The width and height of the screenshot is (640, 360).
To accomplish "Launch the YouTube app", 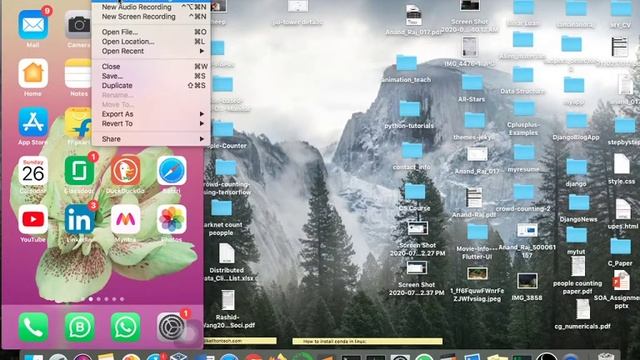I will click(33, 220).
